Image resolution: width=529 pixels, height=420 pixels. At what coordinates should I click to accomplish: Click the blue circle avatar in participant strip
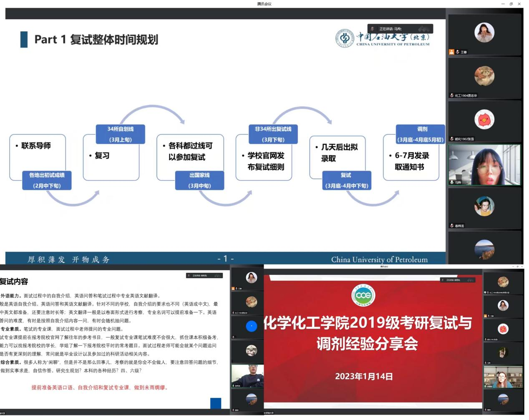point(251,326)
